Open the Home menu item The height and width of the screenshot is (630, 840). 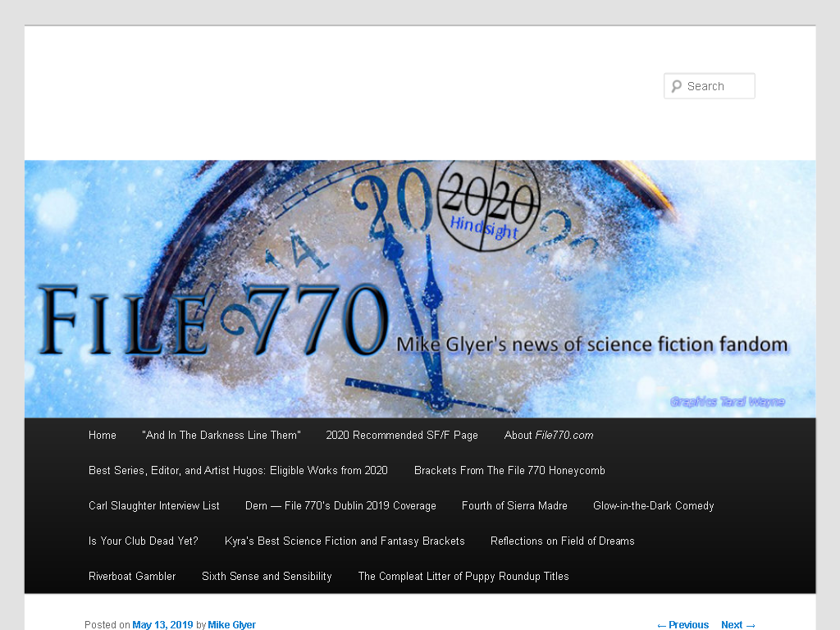[103, 436]
